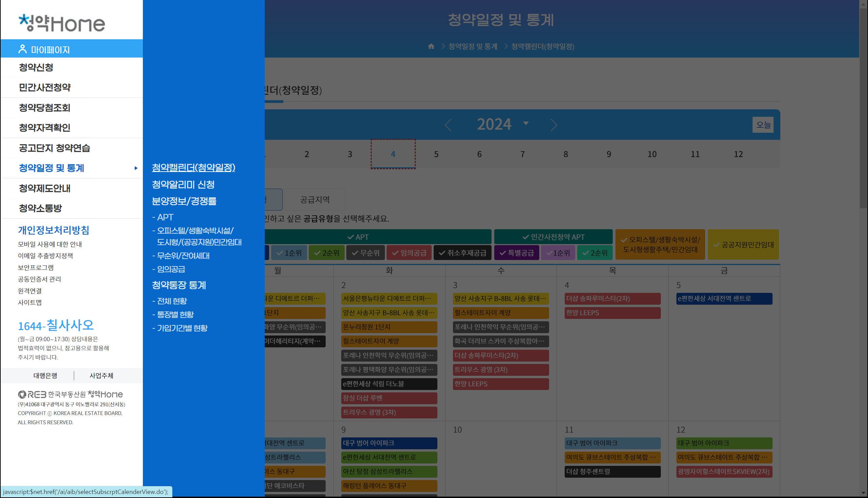868x498 pixels.
Task: Click the 청약Home logo
Action: click(62, 23)
